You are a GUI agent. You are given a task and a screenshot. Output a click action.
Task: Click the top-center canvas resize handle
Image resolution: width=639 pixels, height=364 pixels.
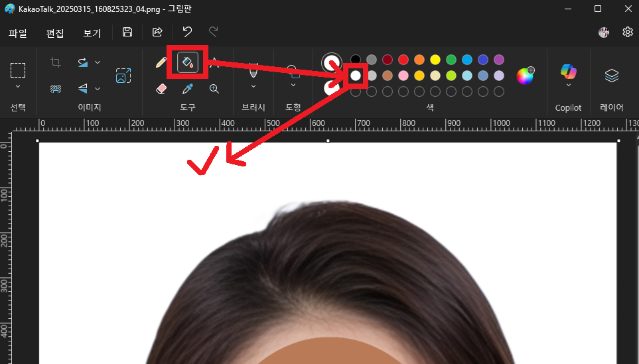pyautogui.click(x=328, y=141)
